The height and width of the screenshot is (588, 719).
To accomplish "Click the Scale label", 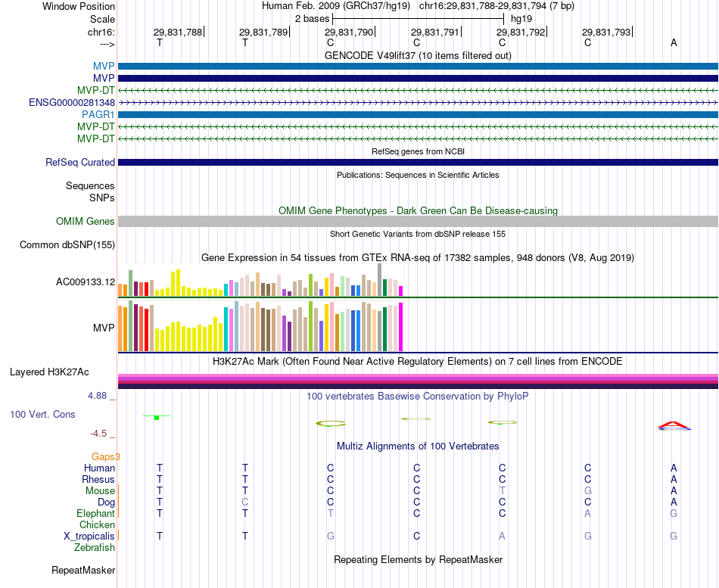I will pyautogui.click(x=103, y=19).
